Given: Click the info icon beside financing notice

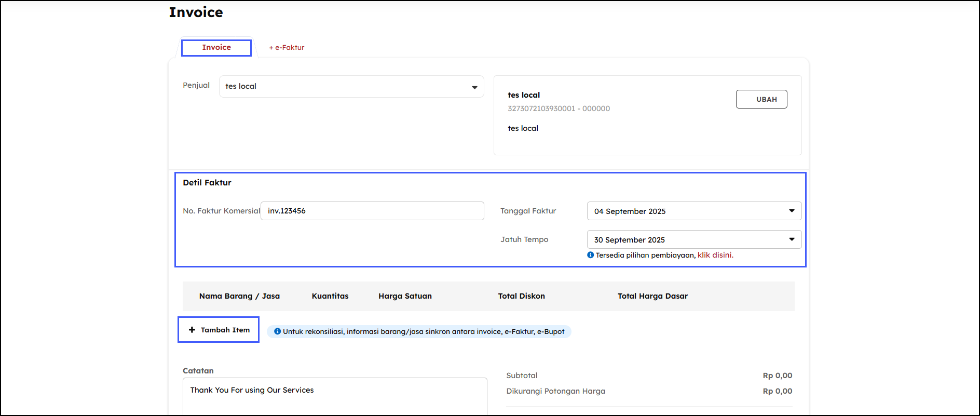Looking at the screenshot, I should [x=590, y=255].
